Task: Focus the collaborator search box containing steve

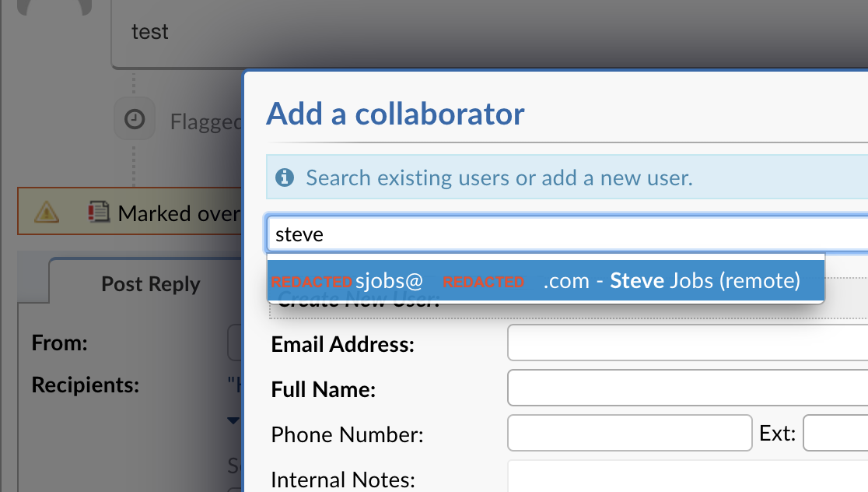Action: (568, 234)
